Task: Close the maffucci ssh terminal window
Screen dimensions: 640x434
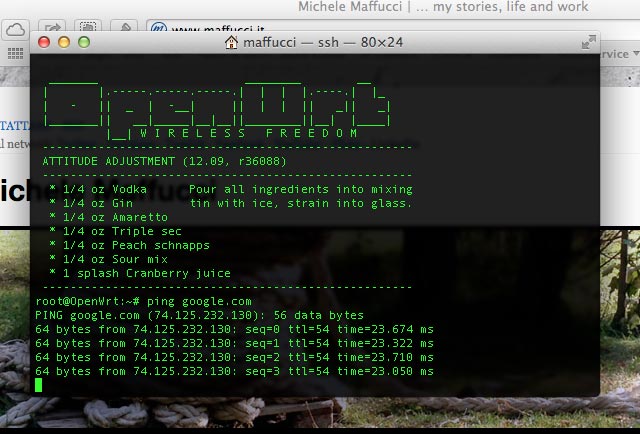Action: click(x=45, y=43)
